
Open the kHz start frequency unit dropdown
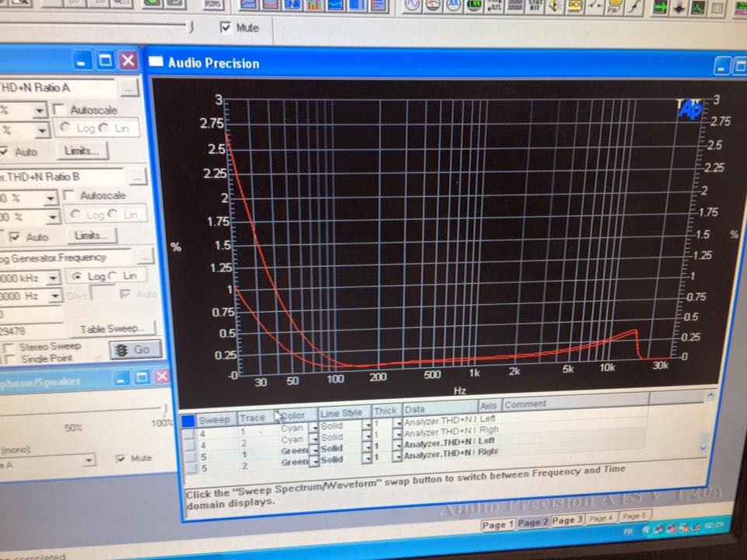point(53,278)
